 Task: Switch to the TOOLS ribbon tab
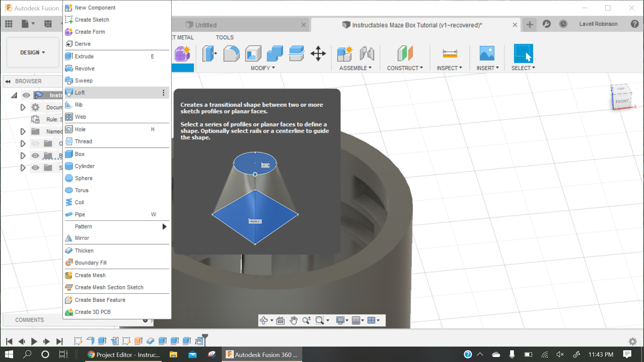pos(224,37)
